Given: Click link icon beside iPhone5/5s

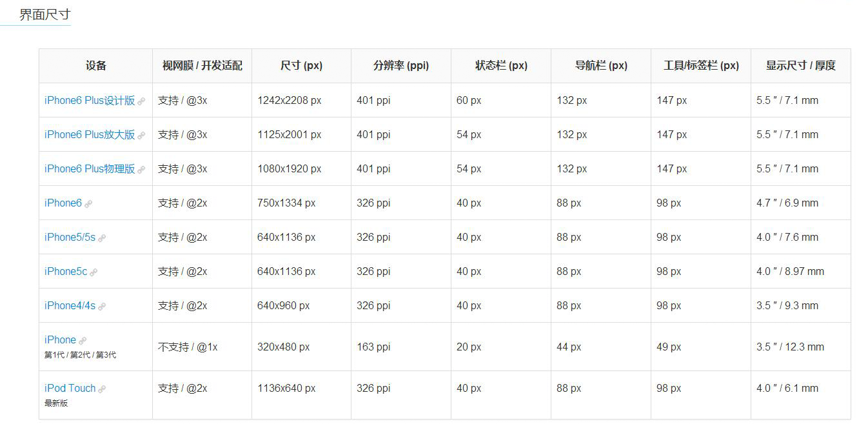Looking at the screenshot, I should [x=102, y=238].
